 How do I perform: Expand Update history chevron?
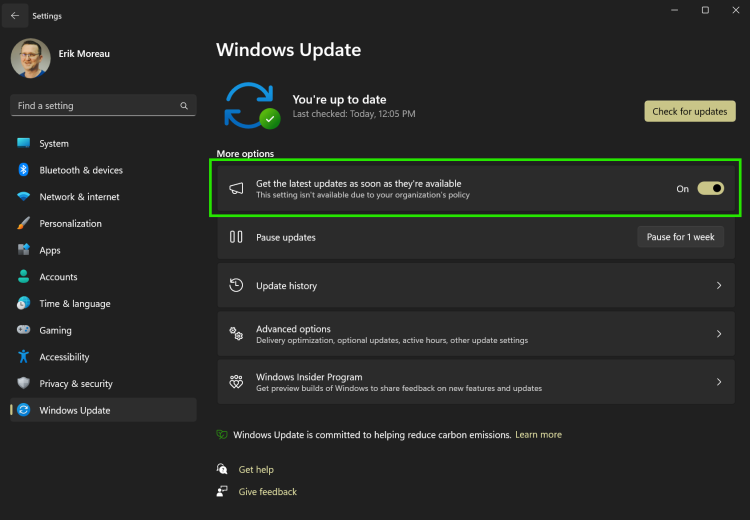[x=718, y=286]
